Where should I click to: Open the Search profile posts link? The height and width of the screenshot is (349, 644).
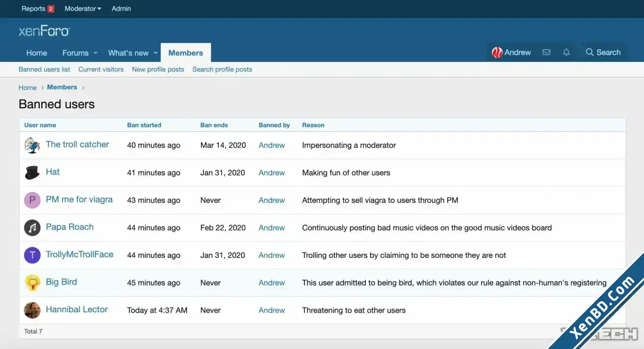pyautogui.click(x=222, y=69)
